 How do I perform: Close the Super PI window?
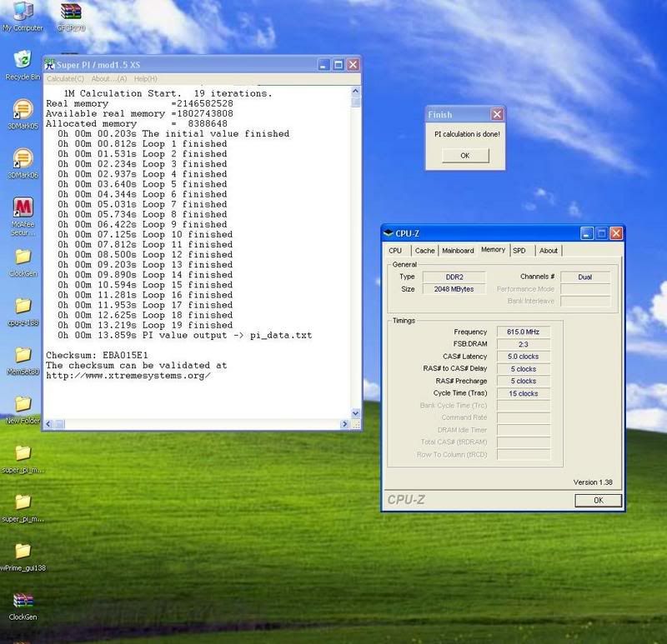tap(353, 65)
